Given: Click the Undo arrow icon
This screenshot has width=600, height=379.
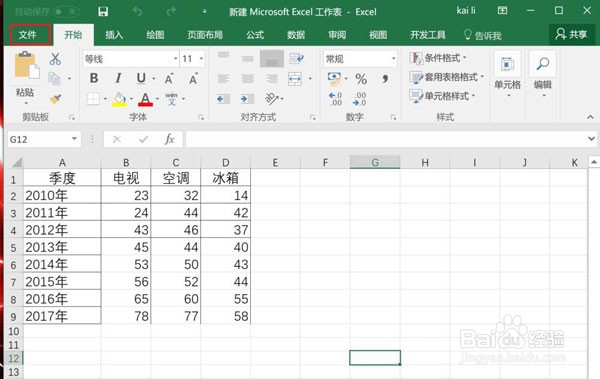Looking at the screenshot, I should 137,12.
